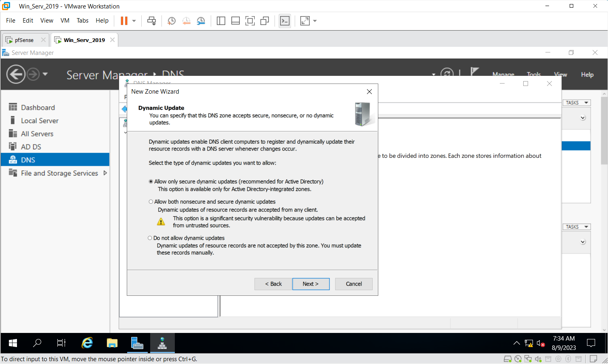This screenshot has width=608, height=364.
Task: Collapse the lower section chevron
Action: (583, 242)
